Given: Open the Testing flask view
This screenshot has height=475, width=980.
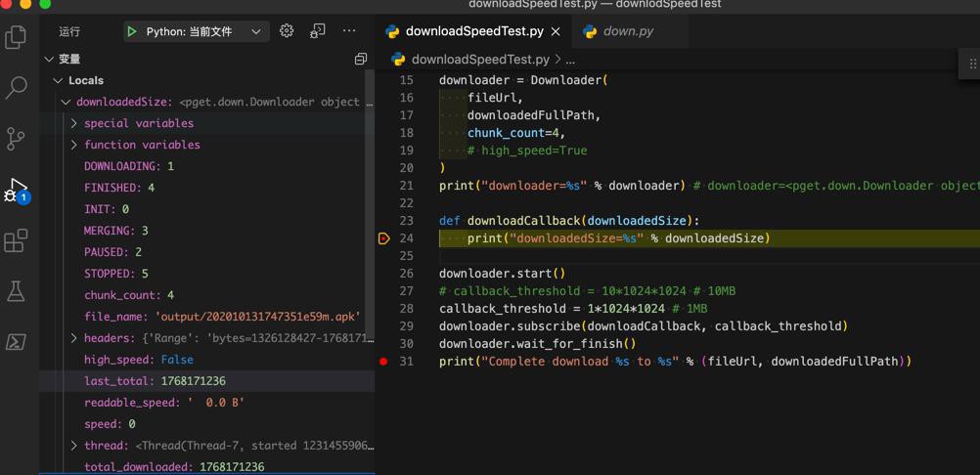Looking at the screenshot, I should pos(16,291).
